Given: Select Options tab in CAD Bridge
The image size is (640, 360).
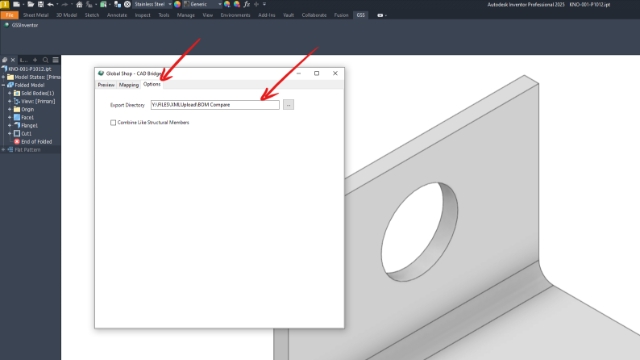Looking at the screenshot, I should 152,84.
